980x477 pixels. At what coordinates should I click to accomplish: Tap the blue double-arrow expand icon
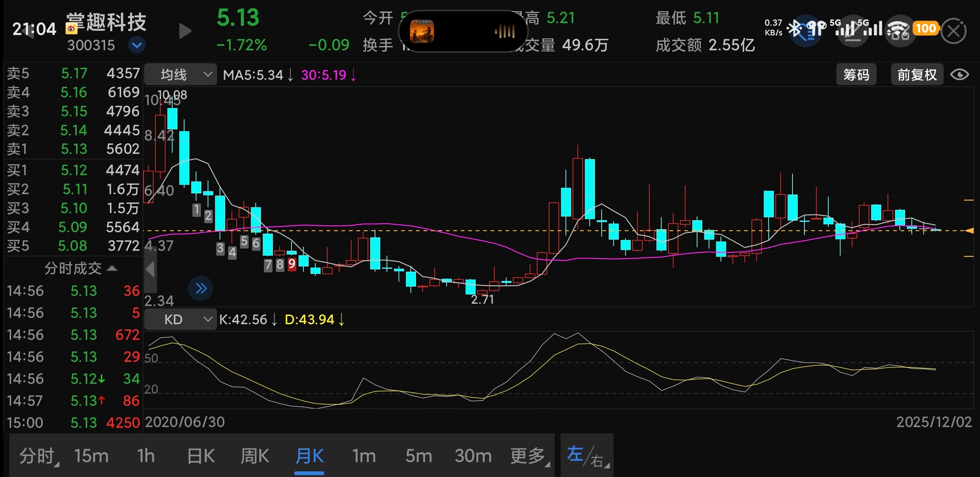pyautogui.click(x=201, y=288)
